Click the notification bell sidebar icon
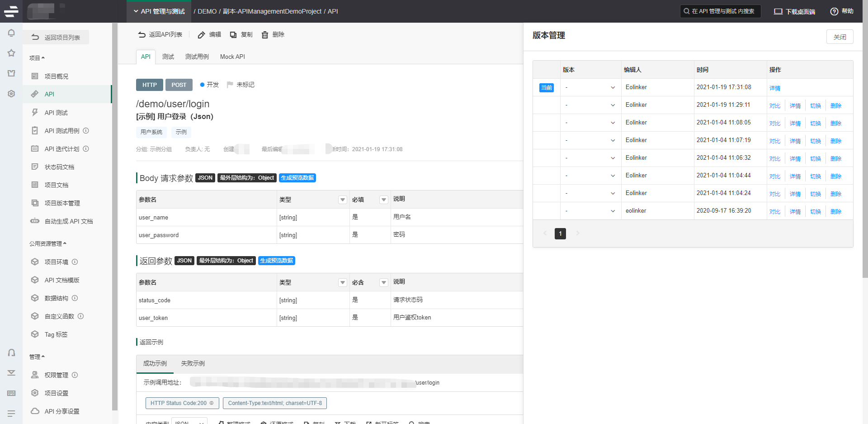The image size is (868, 424). coord(11,33)
